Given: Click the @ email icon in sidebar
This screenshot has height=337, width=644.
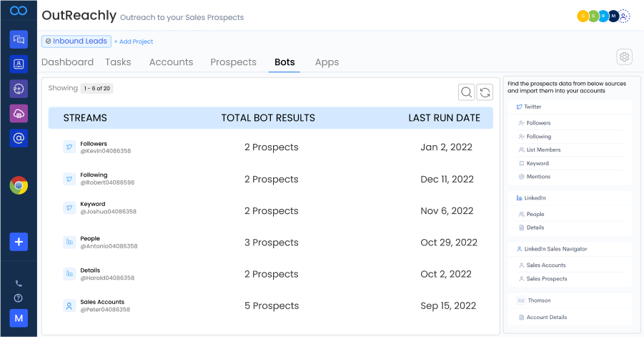Looking at the screenshot, I should coord(19,137).
